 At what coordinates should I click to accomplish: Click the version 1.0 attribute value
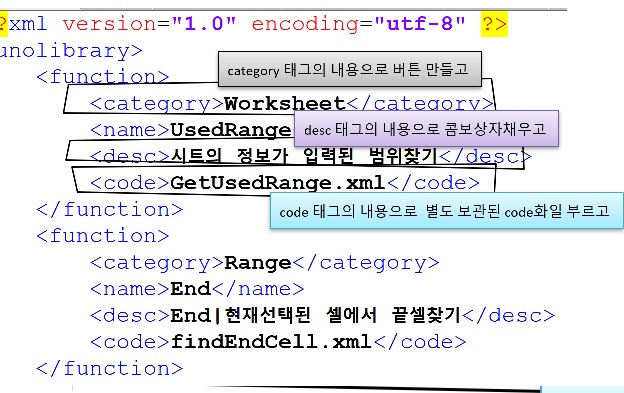(x=204, y=23)
